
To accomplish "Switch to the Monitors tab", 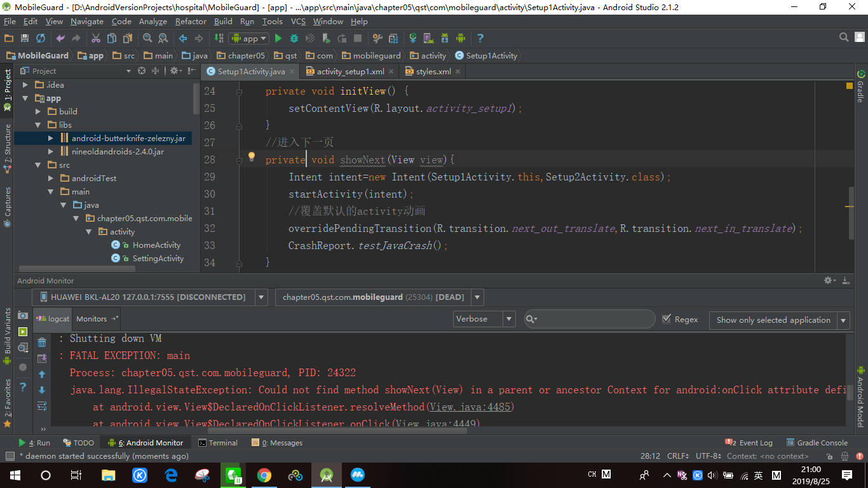I will pyautogui.click(x=97, y=319).
